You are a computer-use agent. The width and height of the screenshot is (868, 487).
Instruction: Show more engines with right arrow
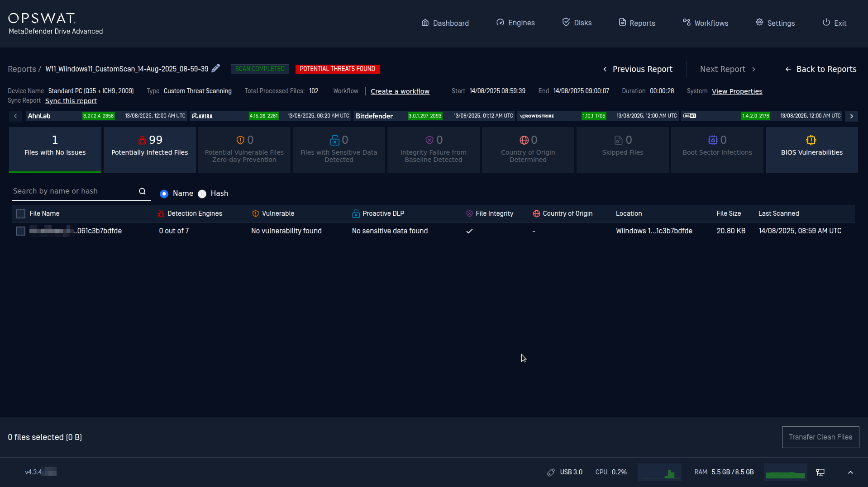pos(851,116)
